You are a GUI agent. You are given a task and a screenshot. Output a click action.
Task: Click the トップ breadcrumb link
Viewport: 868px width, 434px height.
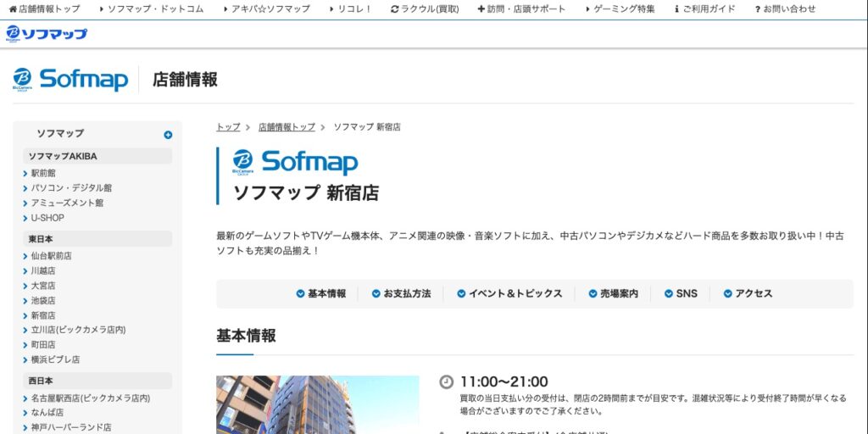(x=228, y=127)
